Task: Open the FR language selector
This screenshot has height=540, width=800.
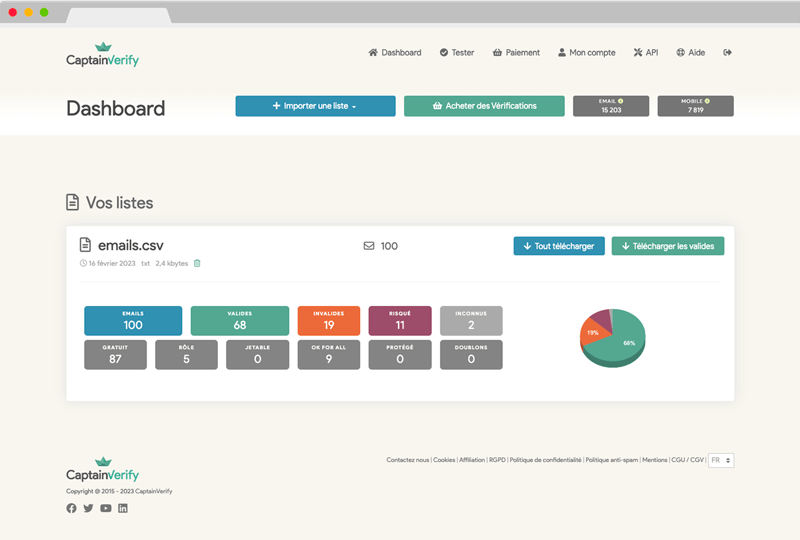Action: [721, 460]
